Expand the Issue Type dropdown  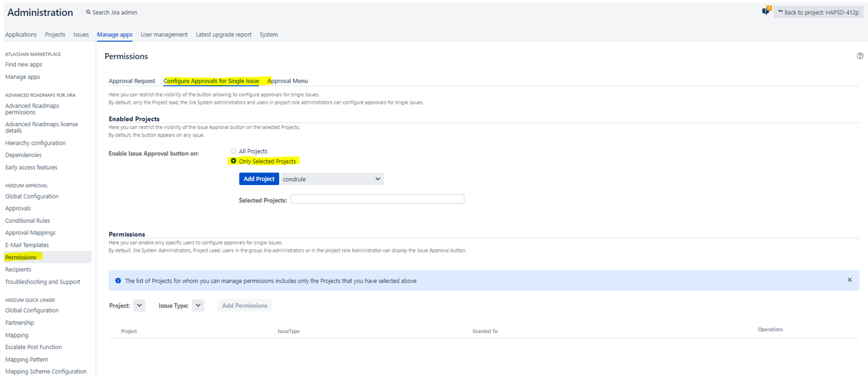tap(198, 305)
